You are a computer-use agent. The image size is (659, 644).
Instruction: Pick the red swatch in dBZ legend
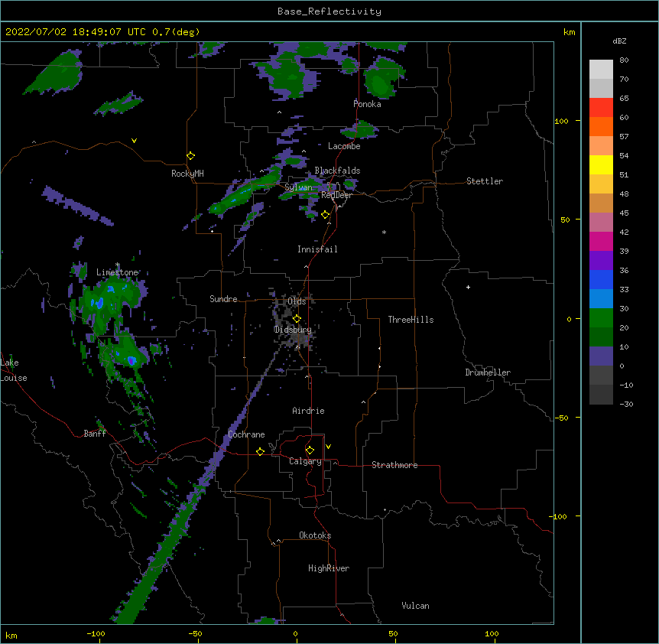point(601,108)
